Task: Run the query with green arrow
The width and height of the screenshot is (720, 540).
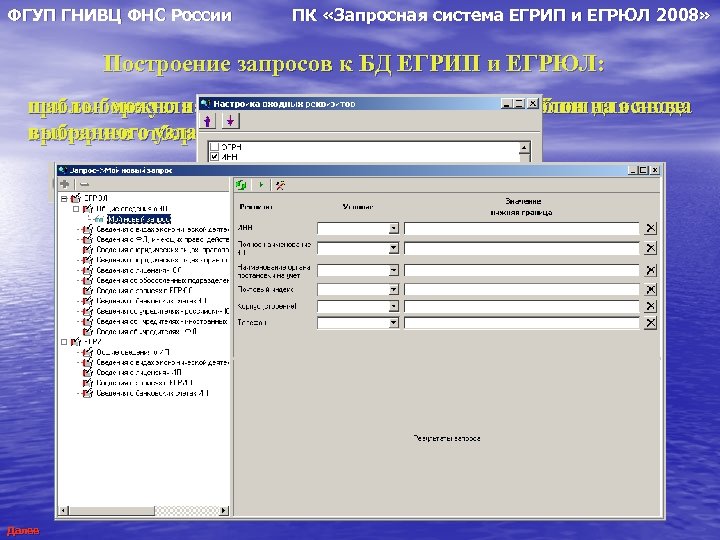Action: [x=261, y=185]
